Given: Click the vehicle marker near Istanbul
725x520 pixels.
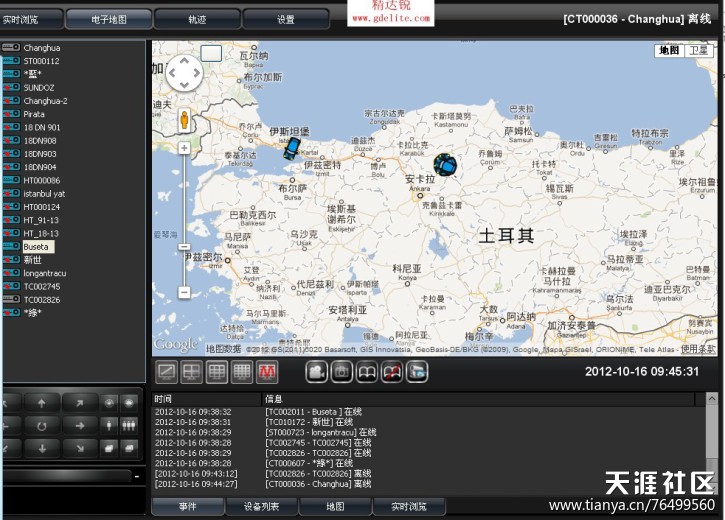Looking at the screenshot, I should [292, 149].
